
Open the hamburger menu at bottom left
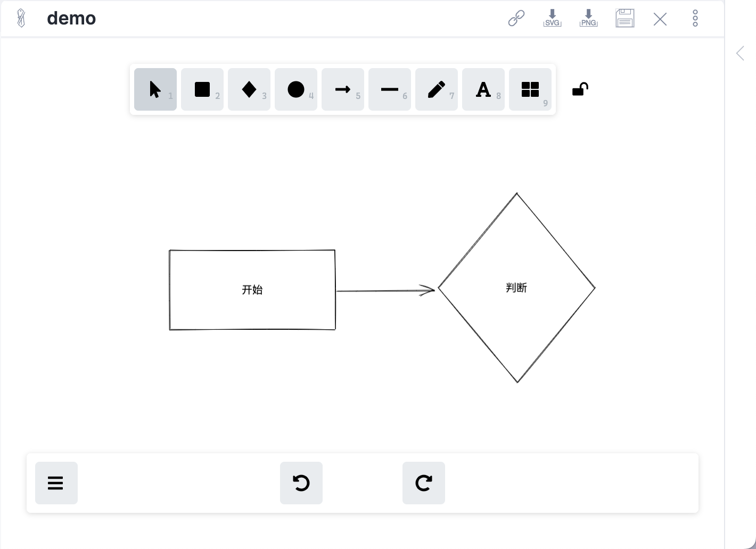[x=56, y=483]
